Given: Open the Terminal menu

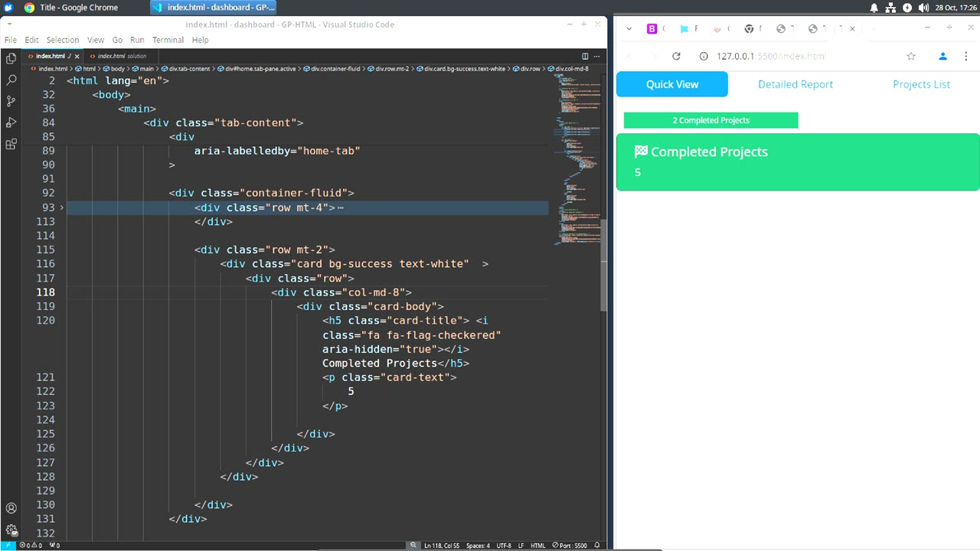Looking at the screenshot, I should (x=168, y=40).
